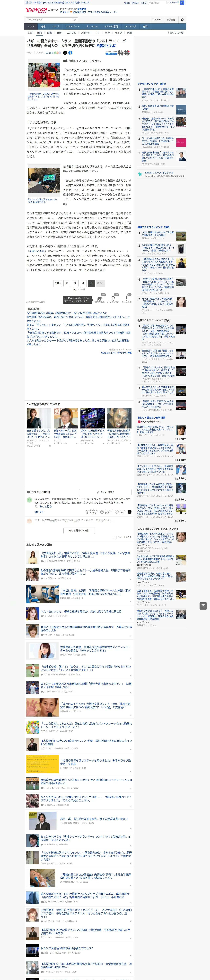Select the ランキング navigation tab
210x980 pixels.
(130, 26)
